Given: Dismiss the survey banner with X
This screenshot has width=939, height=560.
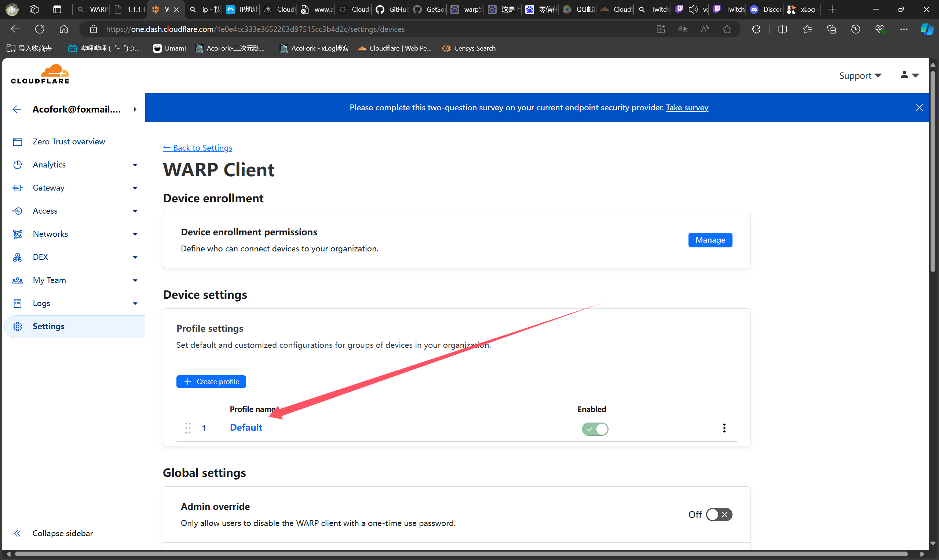Looking at the screenshot, I should [x=919, y=107].
